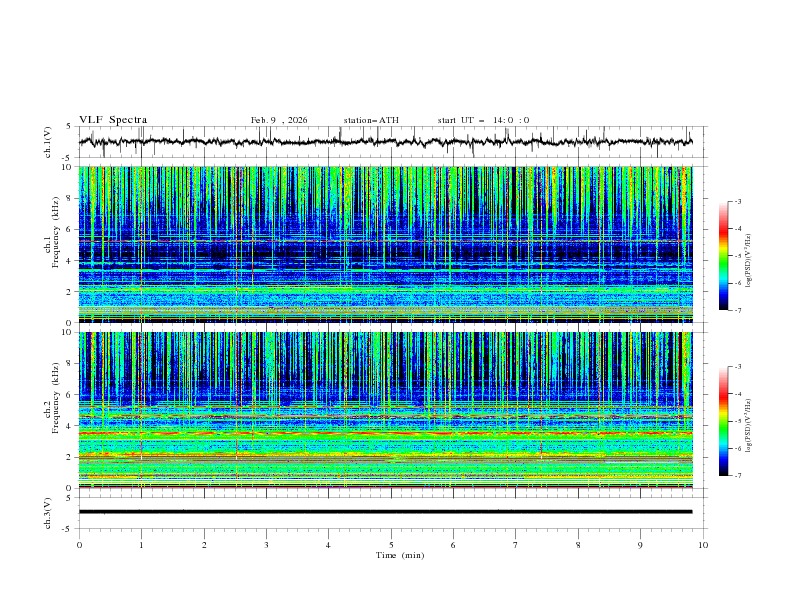
Task: Click the ch.3(V) axis label at bottom
Action: tap(49, 512)
